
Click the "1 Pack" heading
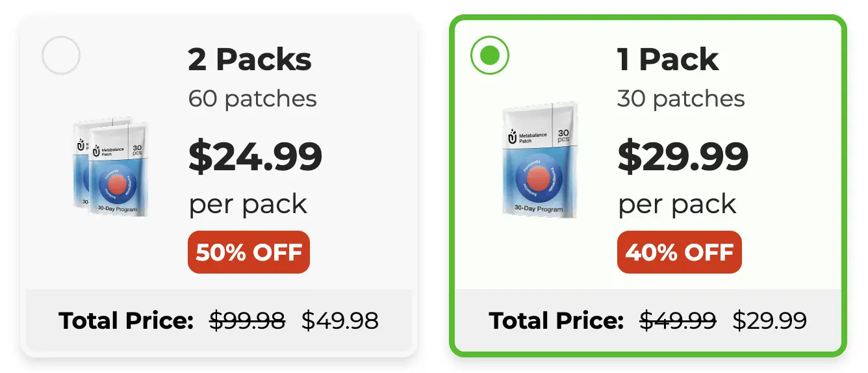tap(668, 60)
